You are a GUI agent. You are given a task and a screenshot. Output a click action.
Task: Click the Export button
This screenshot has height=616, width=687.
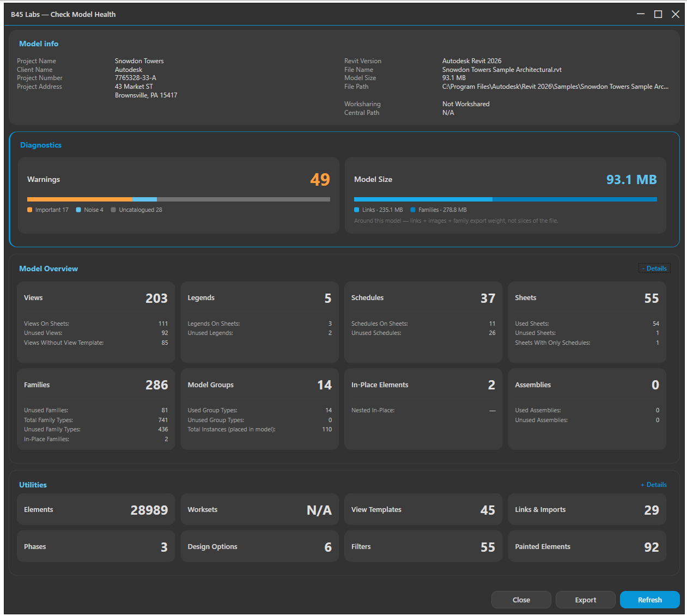coord(585,600)
